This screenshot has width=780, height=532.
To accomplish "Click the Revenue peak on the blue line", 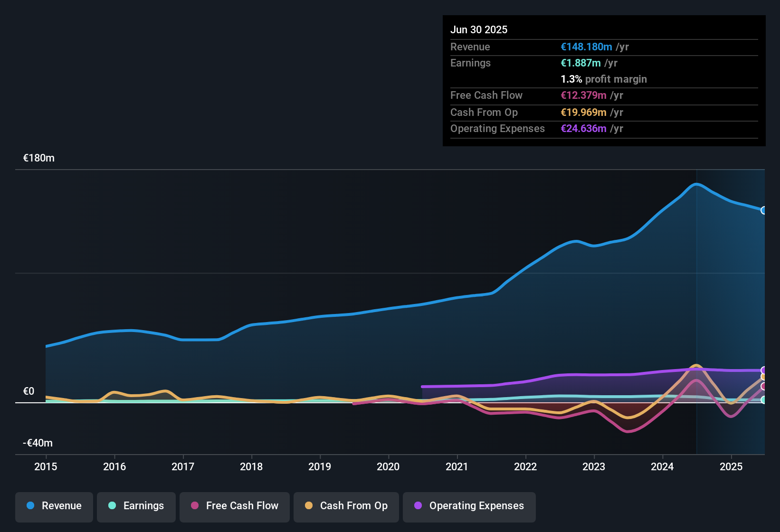I will click(696, 184).
